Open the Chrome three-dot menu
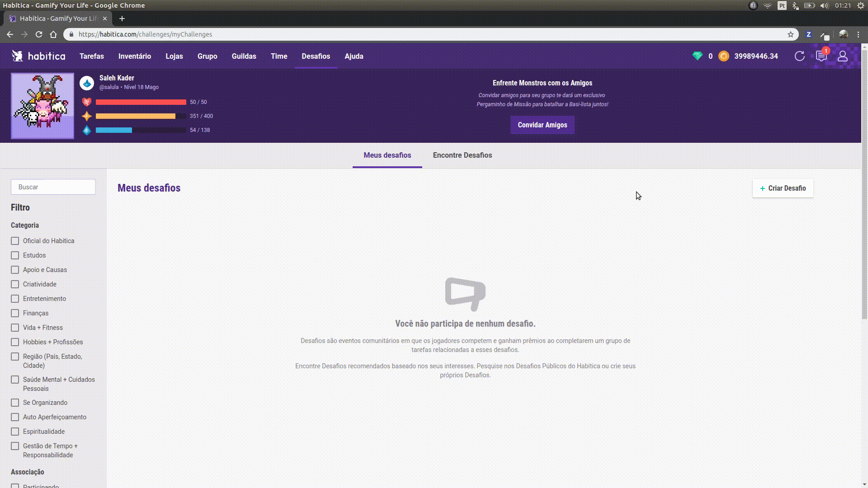This screenshot has width=868, height=488. pyautogui.click(x=858, y=34)
